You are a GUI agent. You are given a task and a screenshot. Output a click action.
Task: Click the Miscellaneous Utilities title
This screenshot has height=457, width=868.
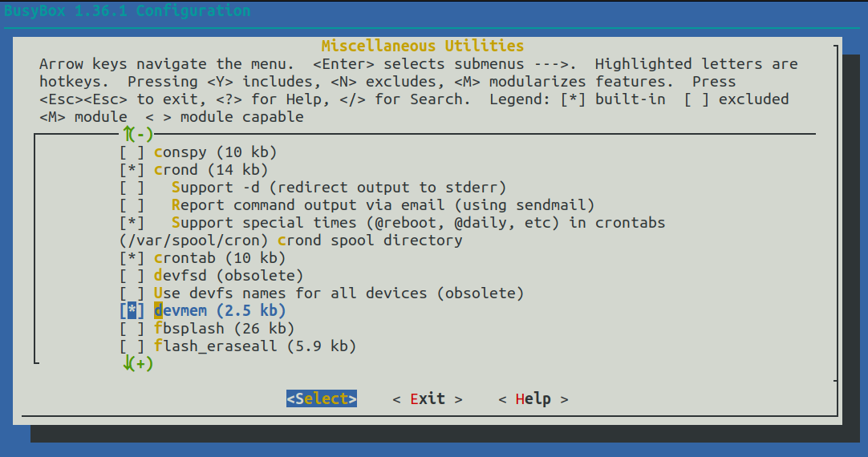click(422, 46)
